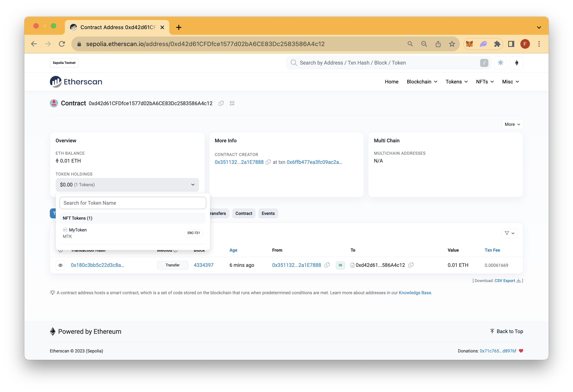Show the contract address QR code
573x392 pixels.
[x=232, y=103]
